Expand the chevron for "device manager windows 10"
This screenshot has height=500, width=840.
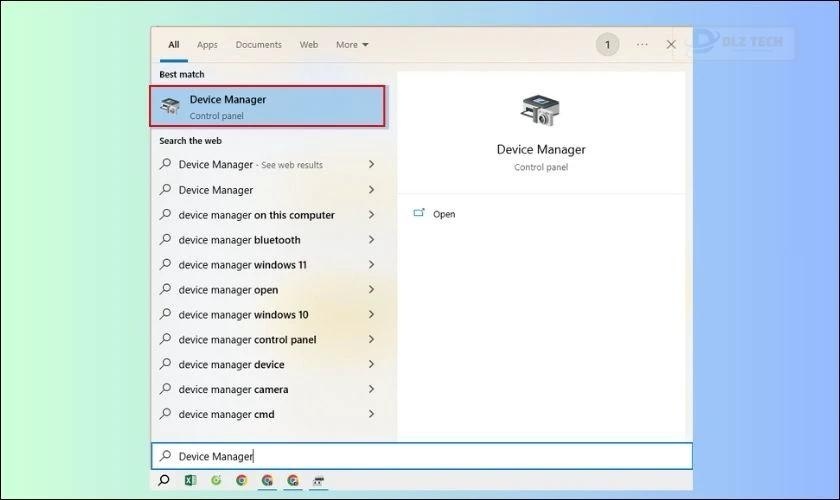371,314
